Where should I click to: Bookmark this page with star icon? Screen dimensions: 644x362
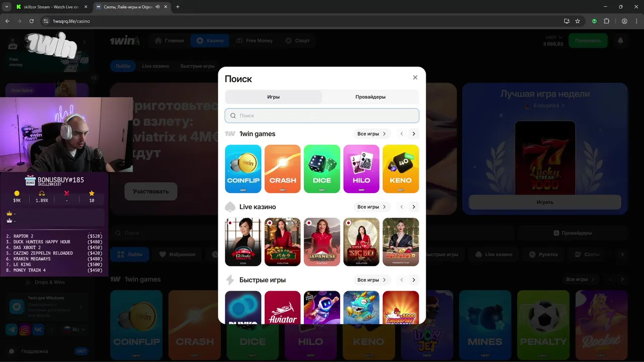point(578,21)
